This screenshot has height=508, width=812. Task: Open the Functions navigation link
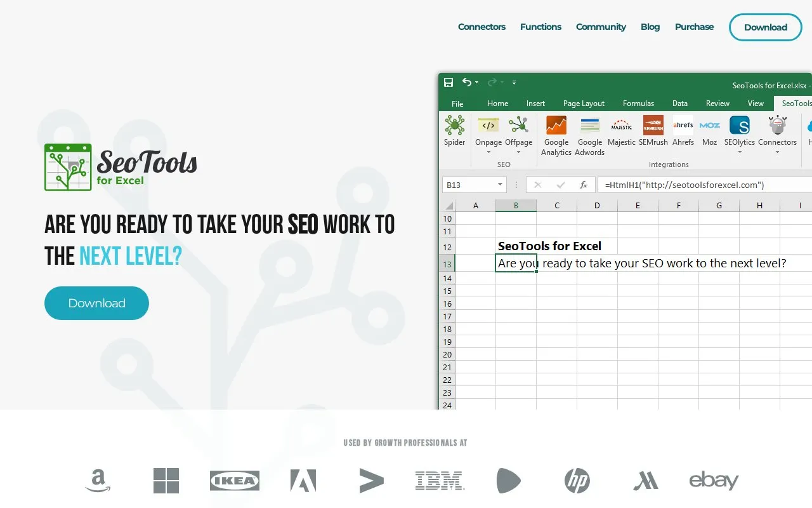(x=540, y=27)
